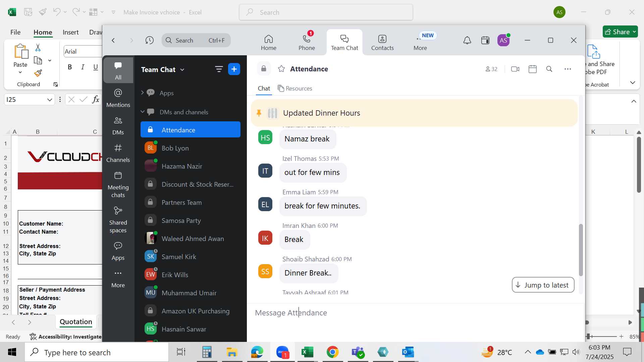The image size is (644, 362).
Task: Open the Name Box dropdown
Action: click(49, 100)
